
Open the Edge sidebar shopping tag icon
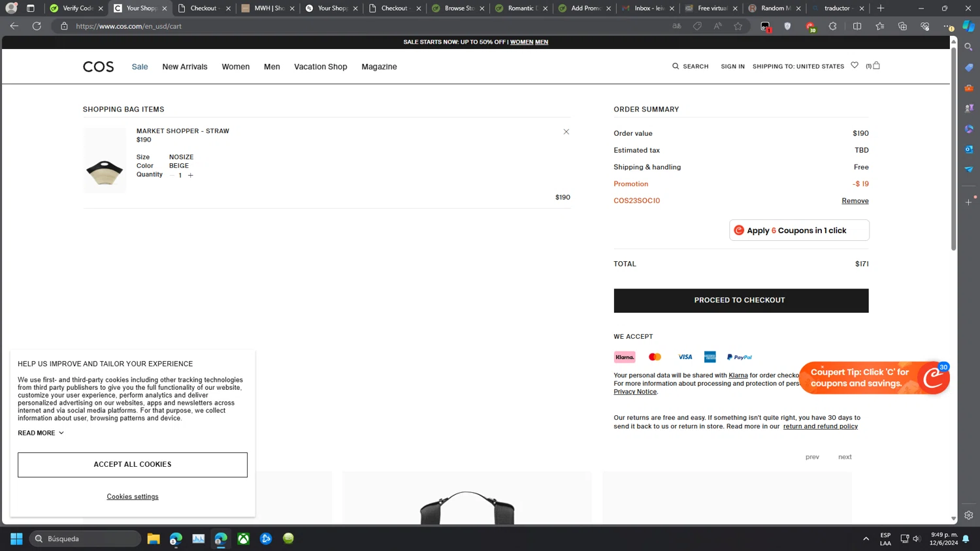coord(969,67)
